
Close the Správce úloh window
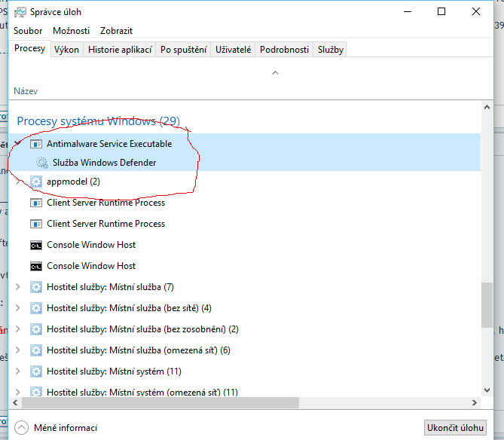click(x=476, y=12)
